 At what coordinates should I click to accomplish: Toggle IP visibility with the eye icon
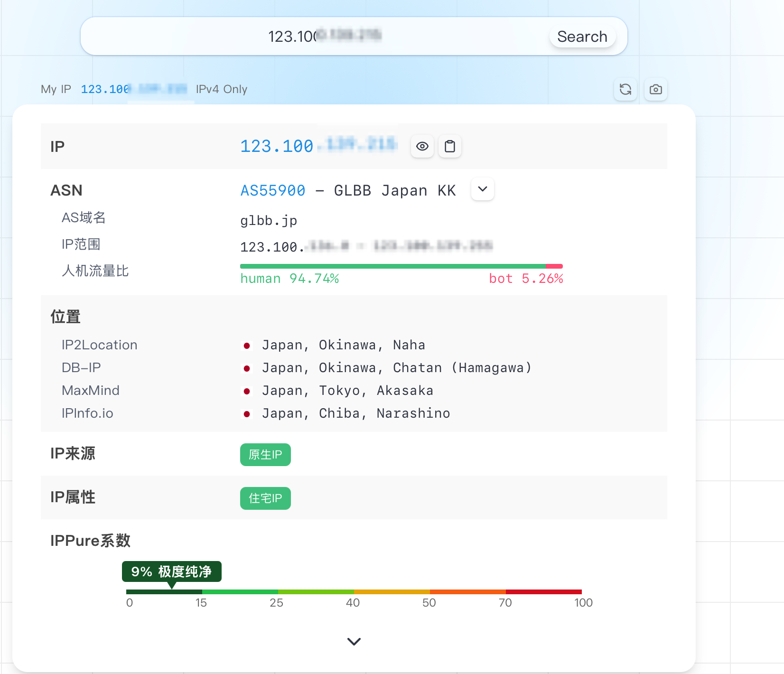422,146
